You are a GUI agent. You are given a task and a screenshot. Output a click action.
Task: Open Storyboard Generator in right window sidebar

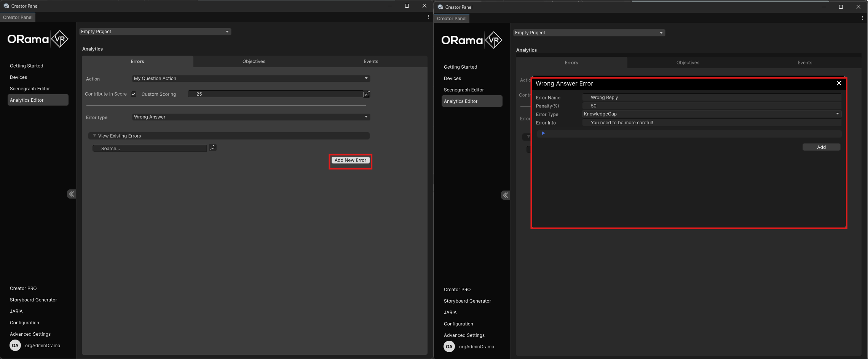pyautogui.click(x=468, y=301)
